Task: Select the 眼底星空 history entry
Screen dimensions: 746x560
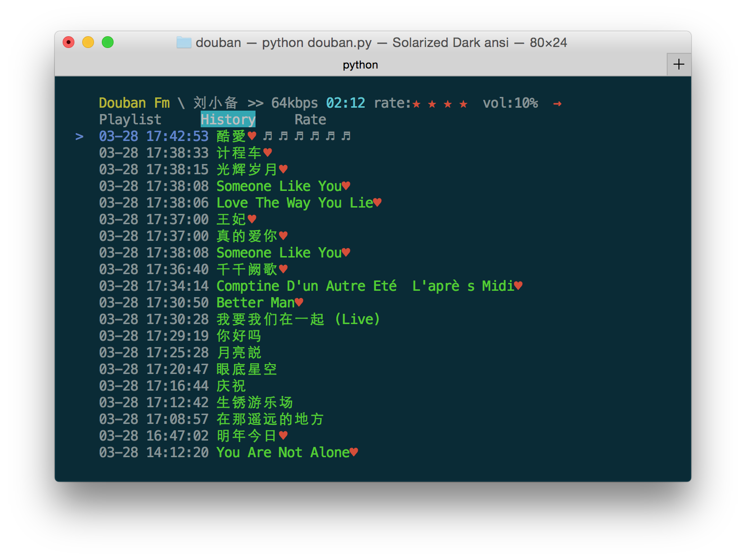Action: pos(188,369)
